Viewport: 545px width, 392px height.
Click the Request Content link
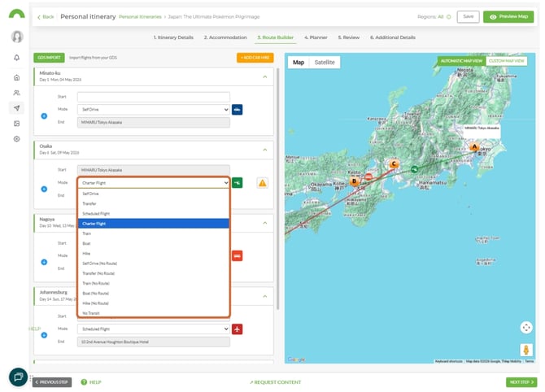pos(275,382)
